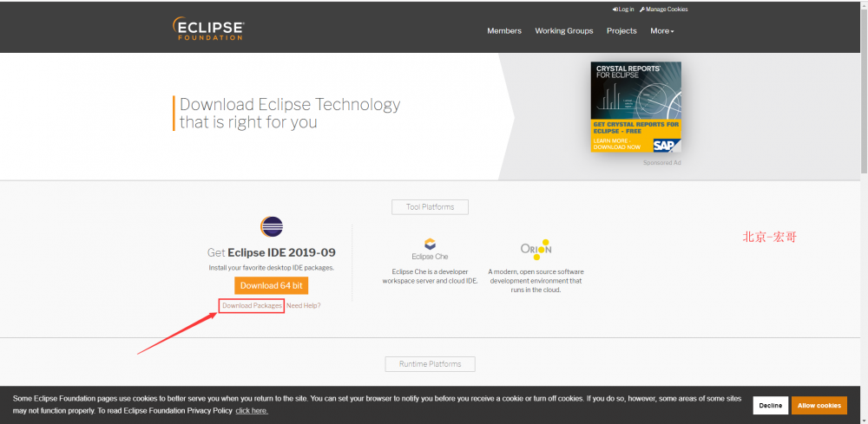
Task: Click the Runtime Platforms button
Action: coord(431,364)
